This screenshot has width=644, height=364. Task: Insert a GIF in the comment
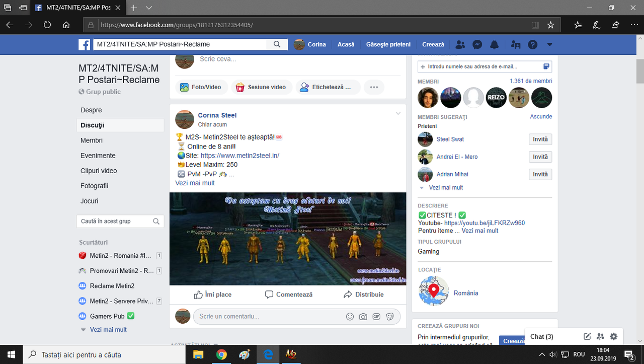tap(376, 317)
